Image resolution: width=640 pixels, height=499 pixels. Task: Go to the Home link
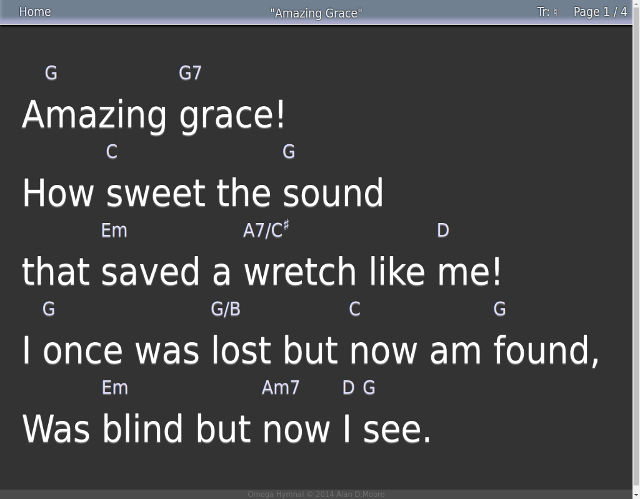point(35,12)
